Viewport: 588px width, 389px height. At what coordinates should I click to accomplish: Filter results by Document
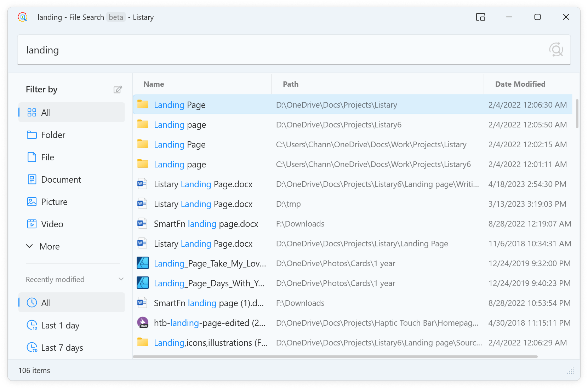(72, 179)
